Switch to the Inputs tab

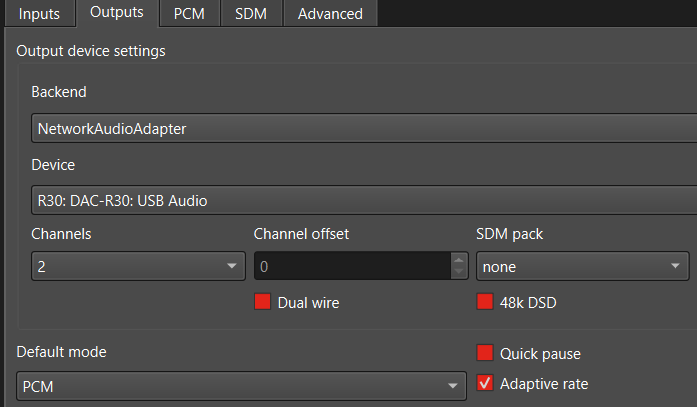pyautogui.click(x=39, y=14)
